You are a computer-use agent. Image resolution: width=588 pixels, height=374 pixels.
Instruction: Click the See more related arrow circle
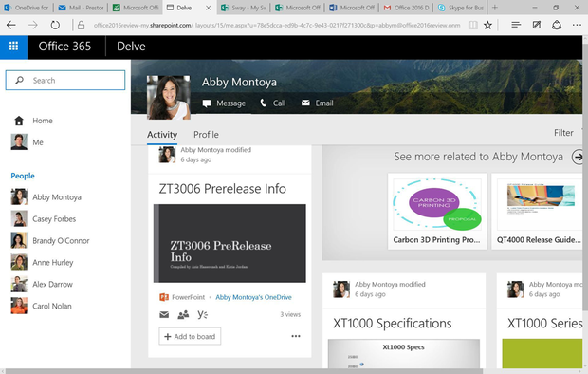578,157
